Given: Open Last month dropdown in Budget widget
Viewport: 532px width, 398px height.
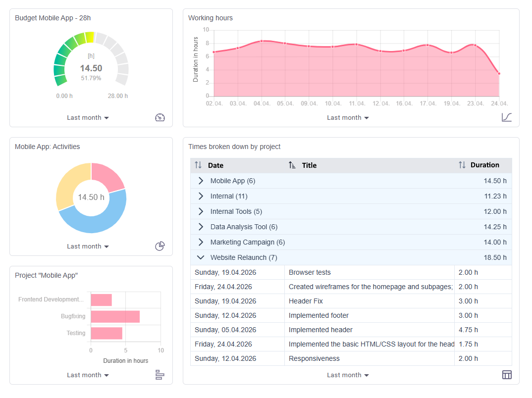Looking at the screenshot, I should (x=88, y=118).
